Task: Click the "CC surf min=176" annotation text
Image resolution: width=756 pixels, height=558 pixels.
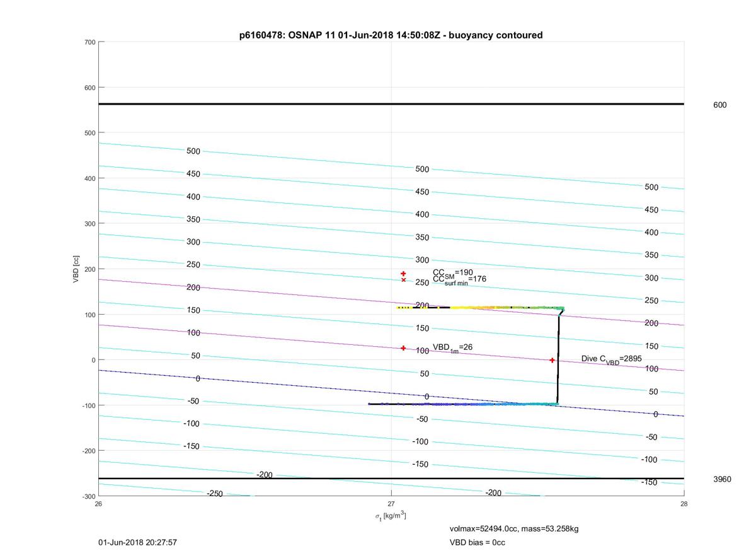Action: click(x=459, y=279)
